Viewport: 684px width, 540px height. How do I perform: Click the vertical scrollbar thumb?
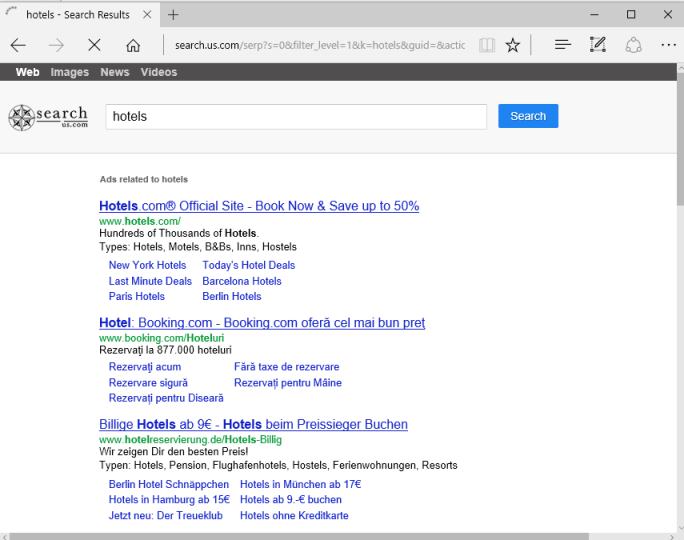point(680,139)
